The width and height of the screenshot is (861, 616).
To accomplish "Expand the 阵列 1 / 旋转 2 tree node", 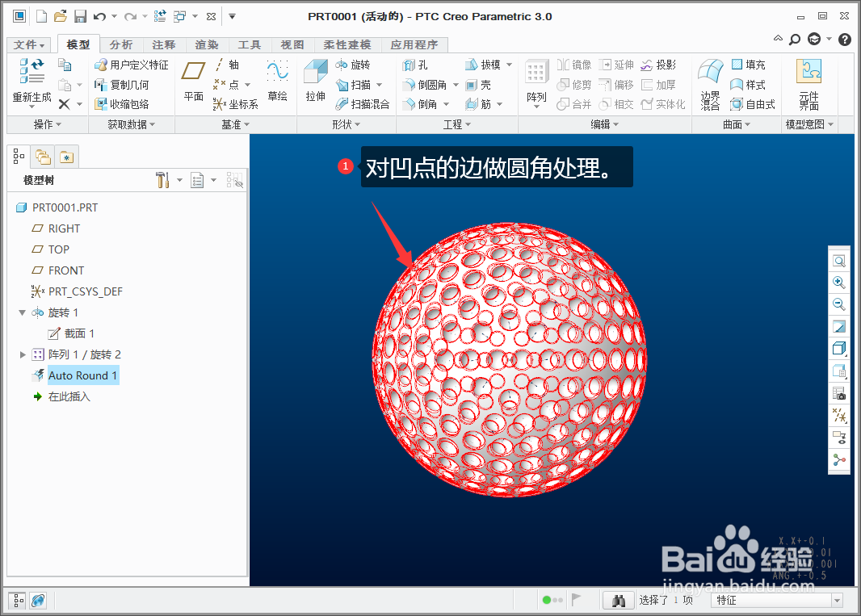I will (23, 354).
